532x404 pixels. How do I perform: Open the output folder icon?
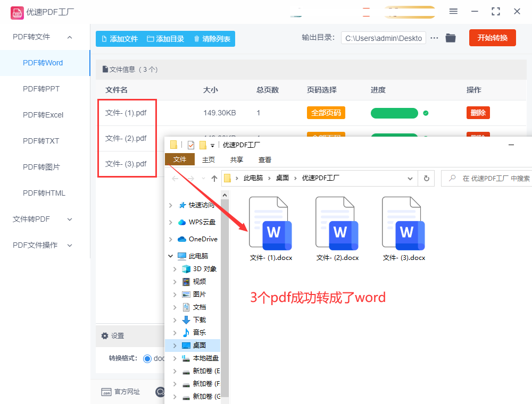click(451, 38)
